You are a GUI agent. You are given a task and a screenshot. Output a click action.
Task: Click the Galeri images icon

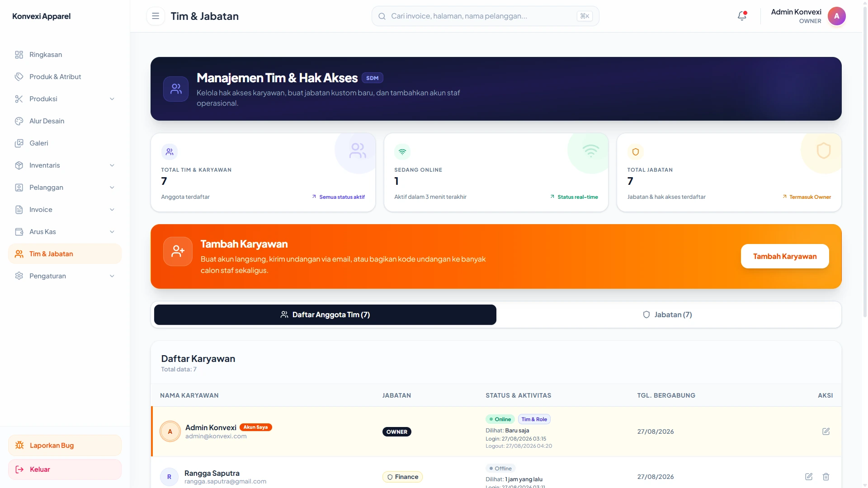pos(19,143)
